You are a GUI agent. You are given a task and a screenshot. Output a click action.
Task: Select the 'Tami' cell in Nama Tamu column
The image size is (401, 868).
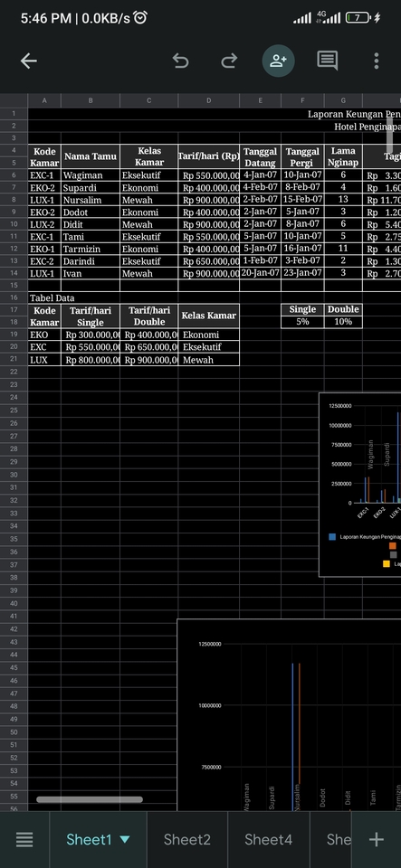(x=91, y=236)
